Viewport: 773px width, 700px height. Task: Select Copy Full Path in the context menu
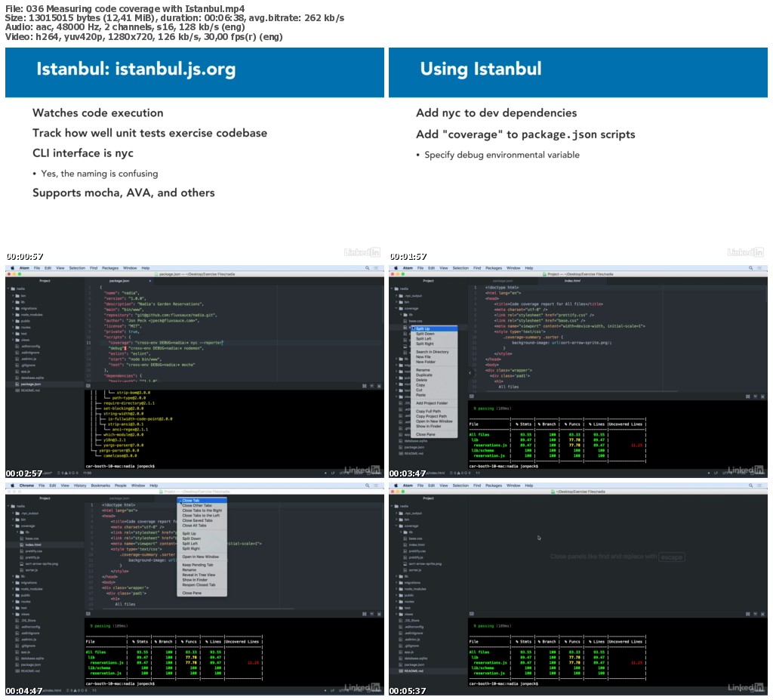point(434,411)
